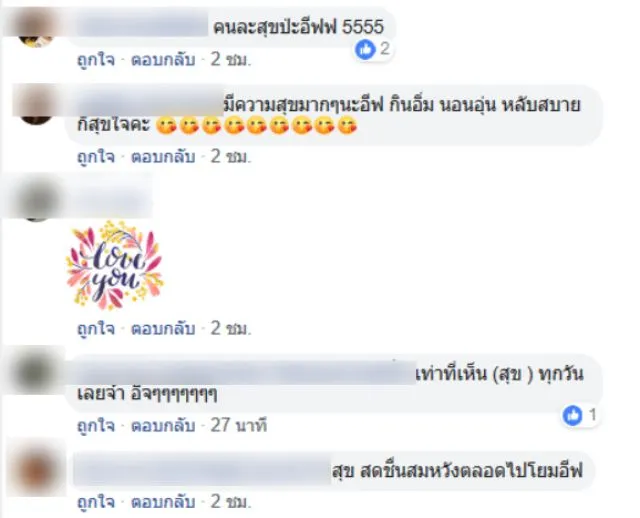The width and height of the screenshot is (640, 518).
Task: Reply (ตอบกลับ) to the 27 นาที comment
Action: pos(163,426)
